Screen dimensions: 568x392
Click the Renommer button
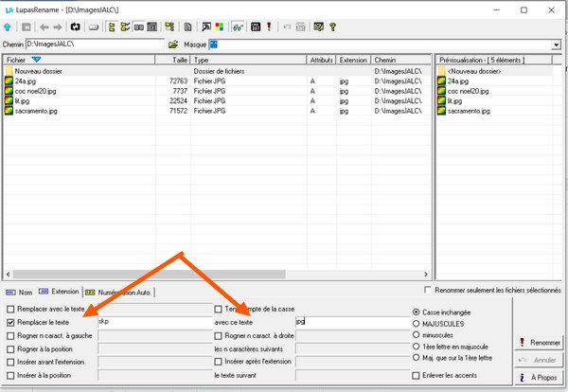pyautogui.click(x=539, y=343)
